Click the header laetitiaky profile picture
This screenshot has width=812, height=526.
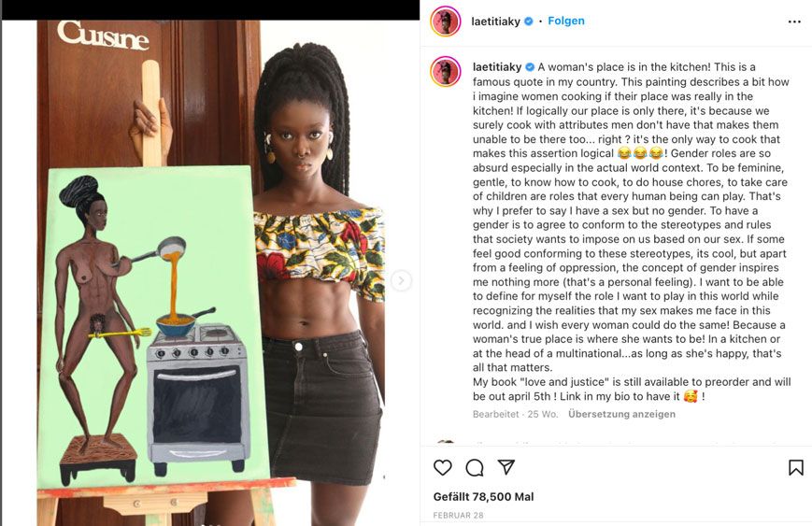(446, 21)
